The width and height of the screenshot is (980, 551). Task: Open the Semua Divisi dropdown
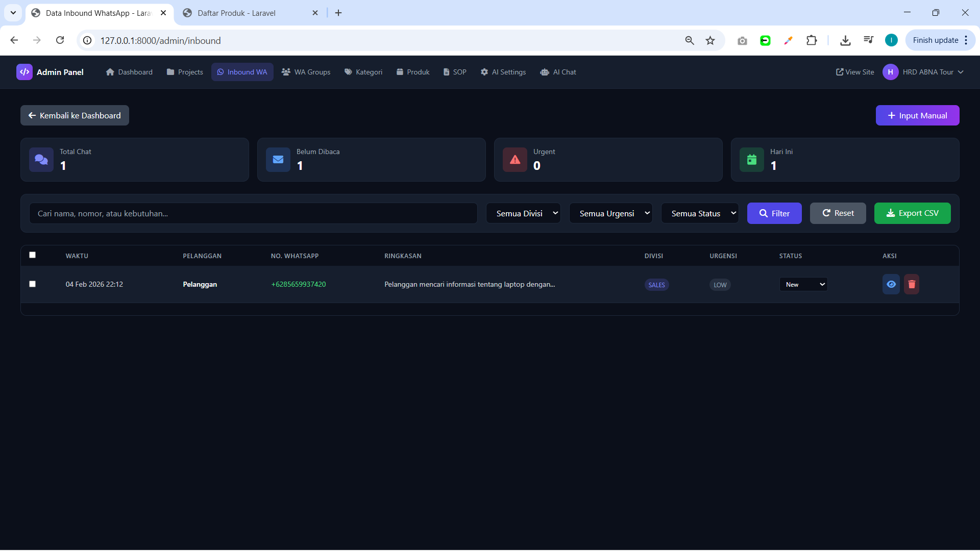[523, 213]
